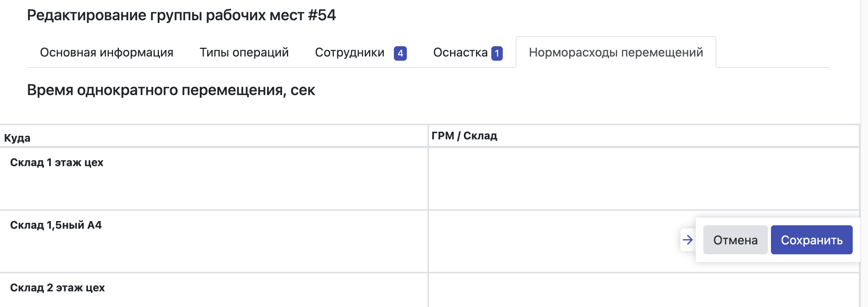Click the ГРМ / Склад column header
The image size is (868, 307).
[464, 136]
